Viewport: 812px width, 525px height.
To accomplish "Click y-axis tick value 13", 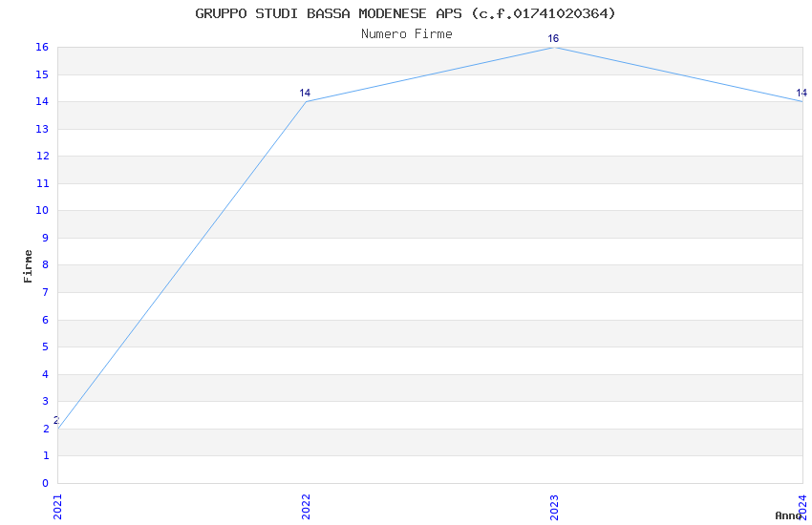I will (x=42, y=129).
